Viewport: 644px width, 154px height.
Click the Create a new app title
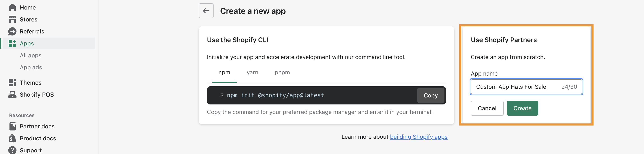pos(253,11)
